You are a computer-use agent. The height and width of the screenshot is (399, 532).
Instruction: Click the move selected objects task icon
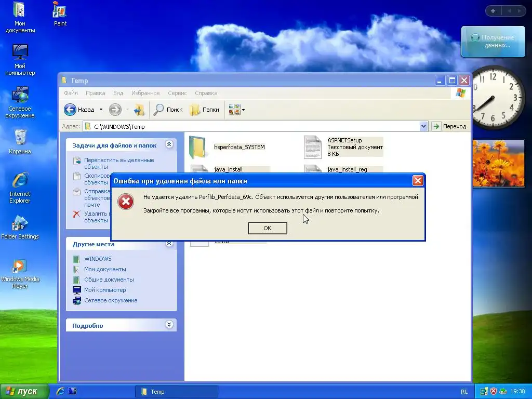click(x=77, y=160)
